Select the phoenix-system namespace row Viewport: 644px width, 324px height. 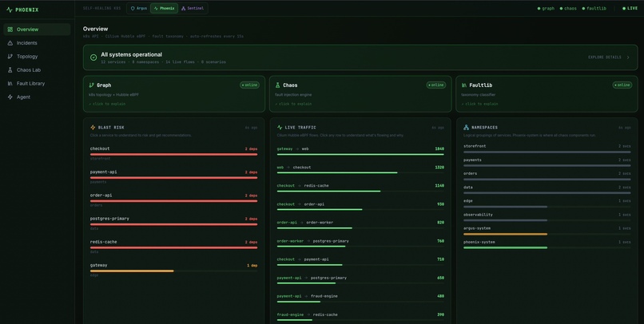(x=547, y=245)
